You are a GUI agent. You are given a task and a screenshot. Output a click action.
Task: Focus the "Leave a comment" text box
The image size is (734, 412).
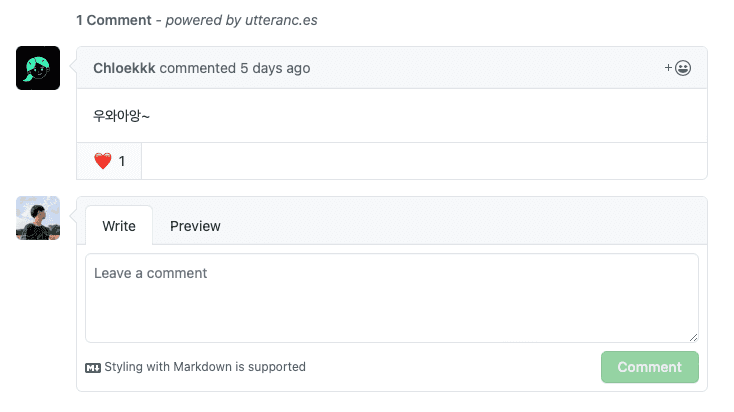(x=391, y=297)
